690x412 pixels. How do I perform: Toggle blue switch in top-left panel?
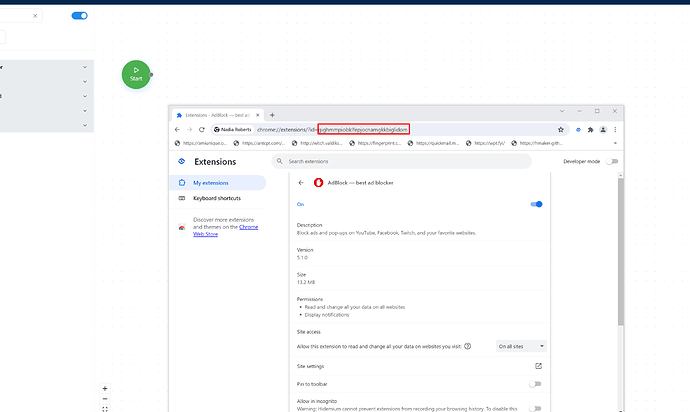point(80,16)
